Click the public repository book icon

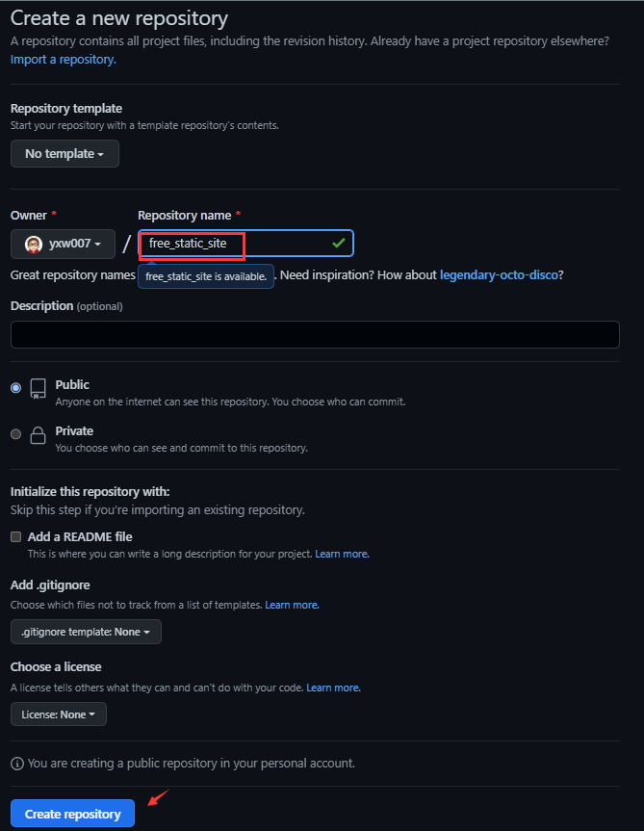click(x=39, y=388)
